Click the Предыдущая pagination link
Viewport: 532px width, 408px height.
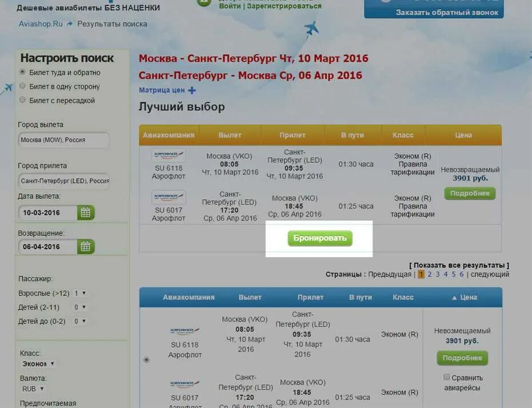point(390,274)
